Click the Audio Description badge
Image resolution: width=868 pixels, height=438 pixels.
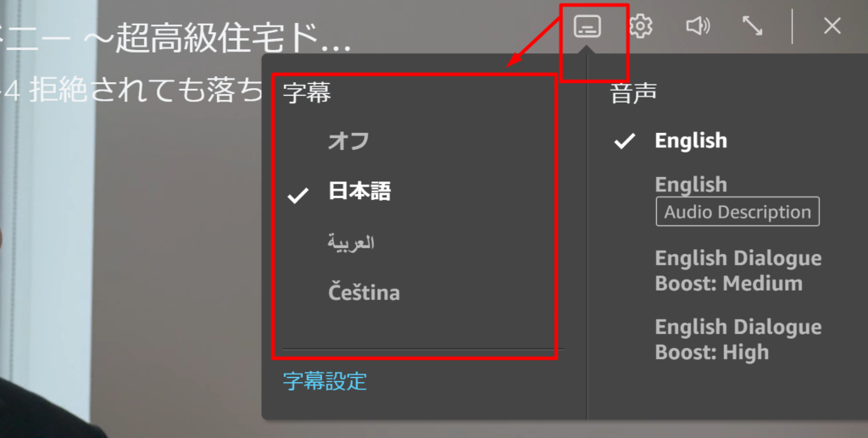pyautogui.click(x=737, y=211)
